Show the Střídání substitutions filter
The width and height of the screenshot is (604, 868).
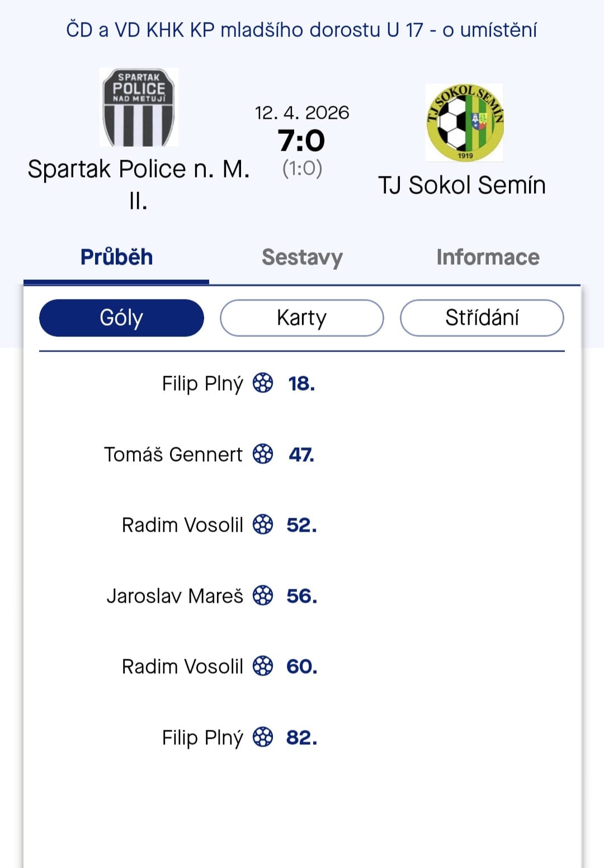tap(482, 318)
